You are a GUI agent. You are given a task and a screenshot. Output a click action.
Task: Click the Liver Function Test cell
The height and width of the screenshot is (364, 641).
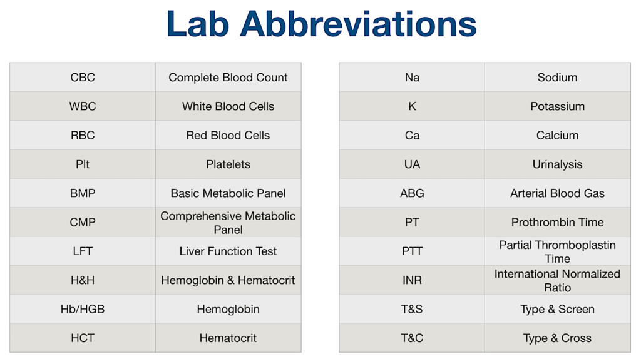[228, 251]
